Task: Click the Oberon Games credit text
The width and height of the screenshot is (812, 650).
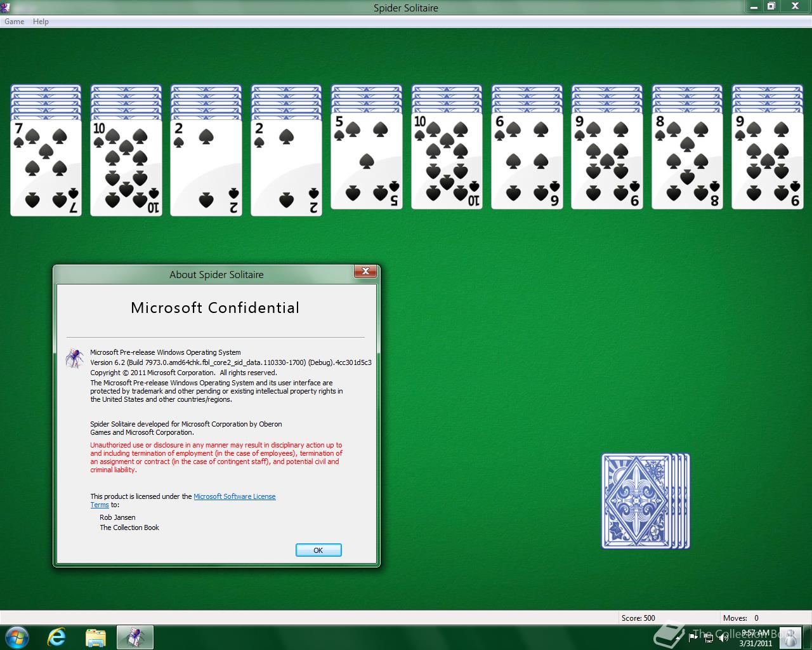Action: tap(186, 428)
